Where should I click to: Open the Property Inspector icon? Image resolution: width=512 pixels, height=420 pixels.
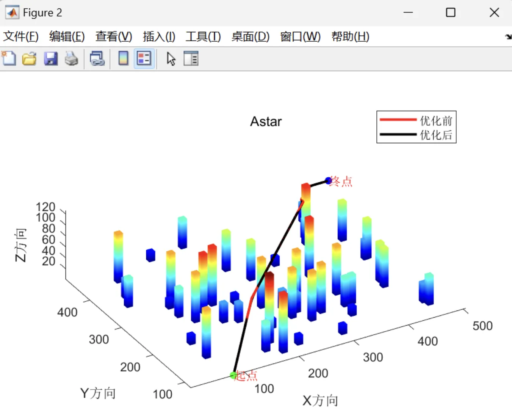191,59
